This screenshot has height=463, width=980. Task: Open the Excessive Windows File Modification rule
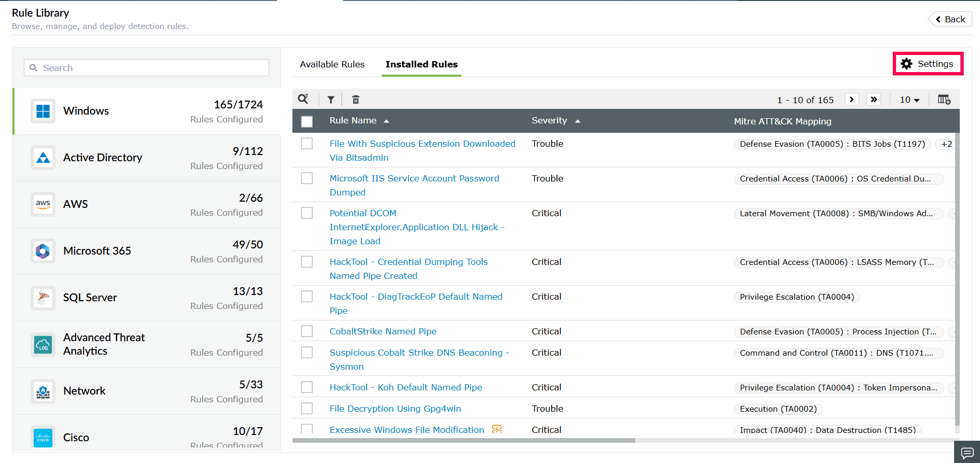407,429
